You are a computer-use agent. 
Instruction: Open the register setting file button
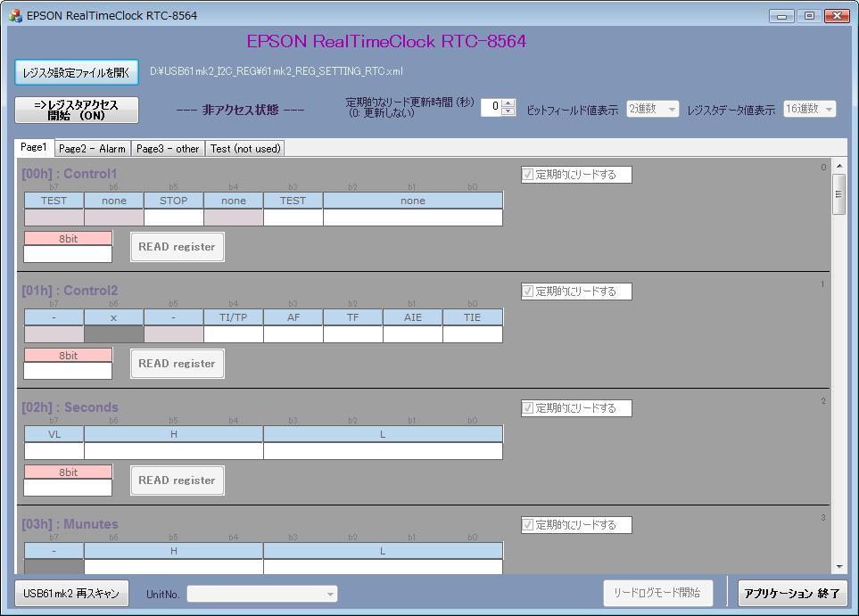coord(76,72)
